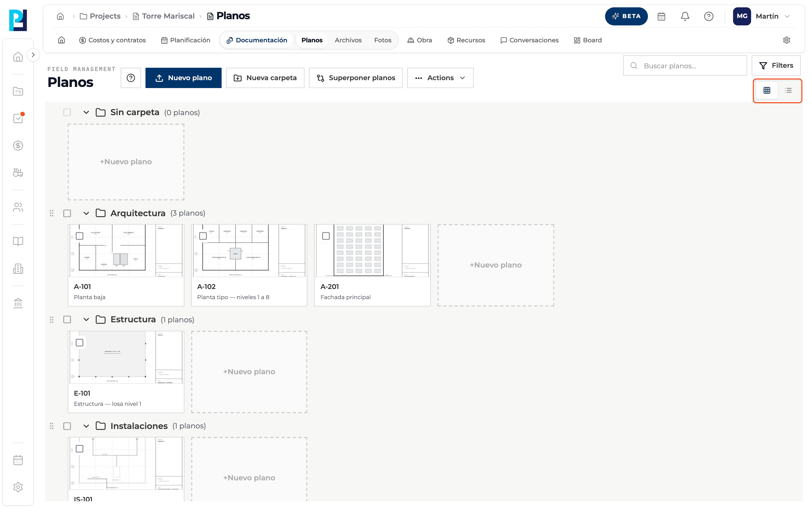812x508 pixels.
Task: Open the A-102 plan thumbnail
Action: [249, 251]
